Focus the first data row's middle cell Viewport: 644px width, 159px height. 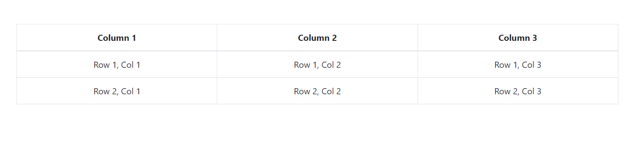pos(317,65)
